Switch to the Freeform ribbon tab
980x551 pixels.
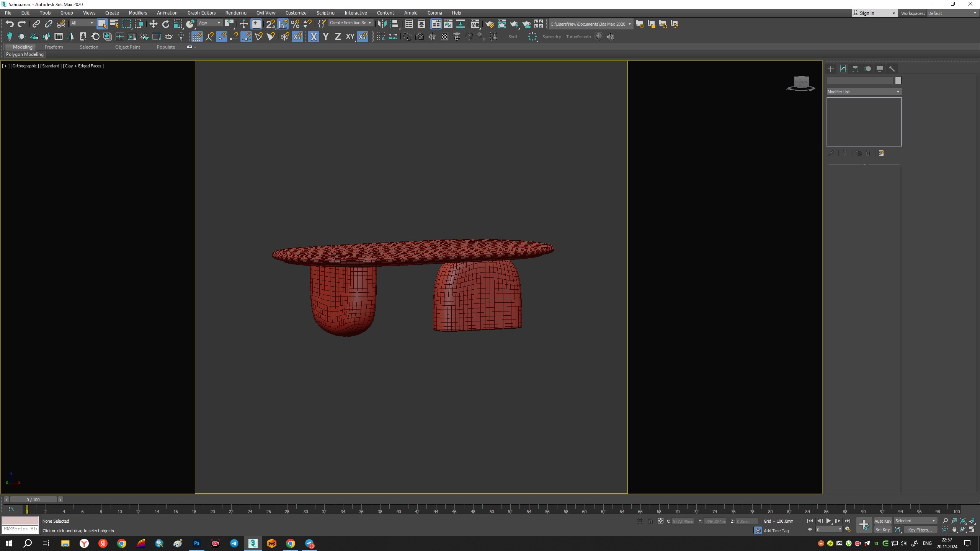pos(54,47)
